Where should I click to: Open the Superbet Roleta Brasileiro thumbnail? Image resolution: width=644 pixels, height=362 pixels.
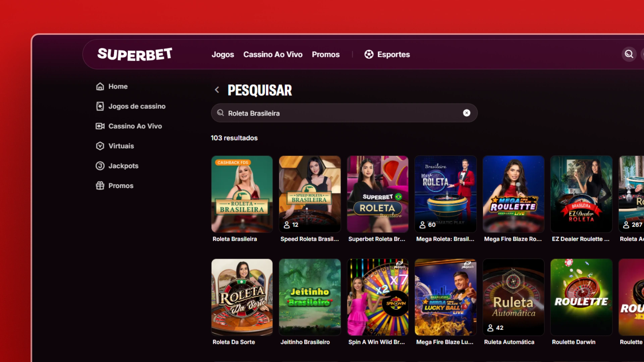point(378,194)
